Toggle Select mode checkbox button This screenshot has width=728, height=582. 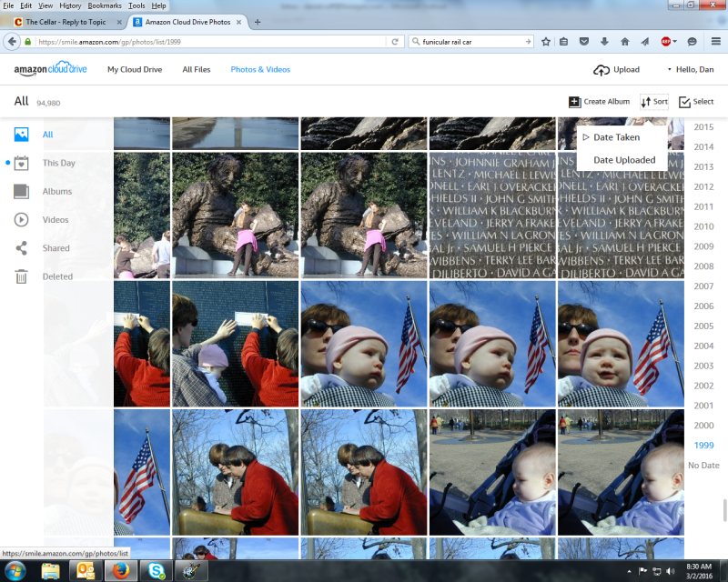(684, 102)
